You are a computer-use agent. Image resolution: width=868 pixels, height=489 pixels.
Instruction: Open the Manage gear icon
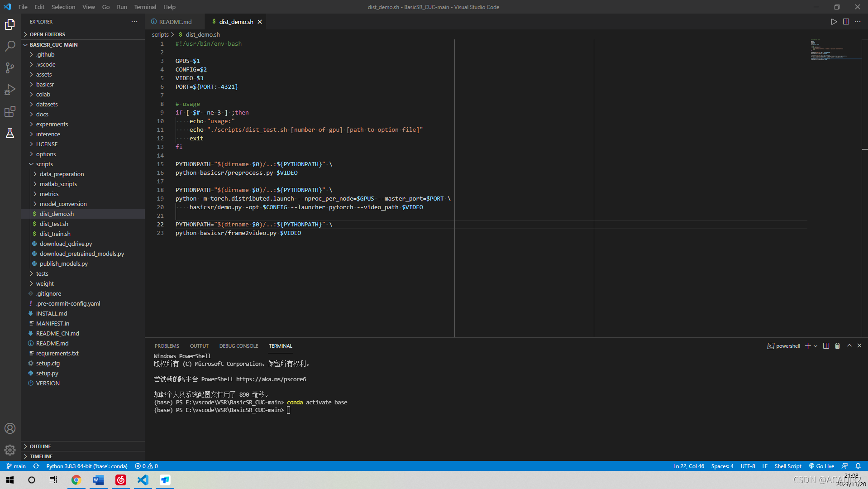[10, 450]
